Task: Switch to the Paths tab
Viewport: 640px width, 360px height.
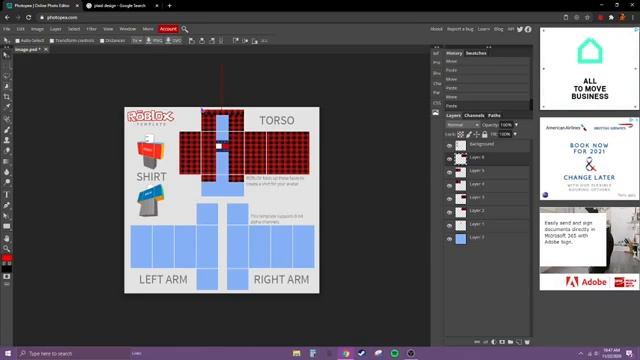Action: (494, 116)
